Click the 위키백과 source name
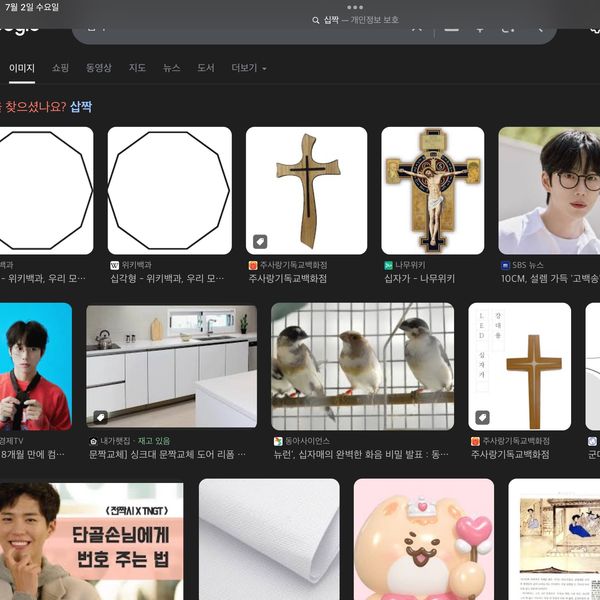 tap(137, 265)
